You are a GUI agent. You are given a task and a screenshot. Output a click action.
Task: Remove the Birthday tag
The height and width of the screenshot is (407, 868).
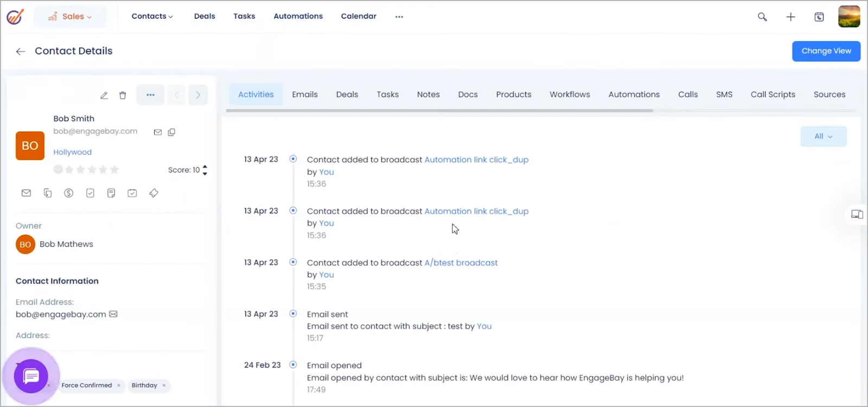click(164, 385)
